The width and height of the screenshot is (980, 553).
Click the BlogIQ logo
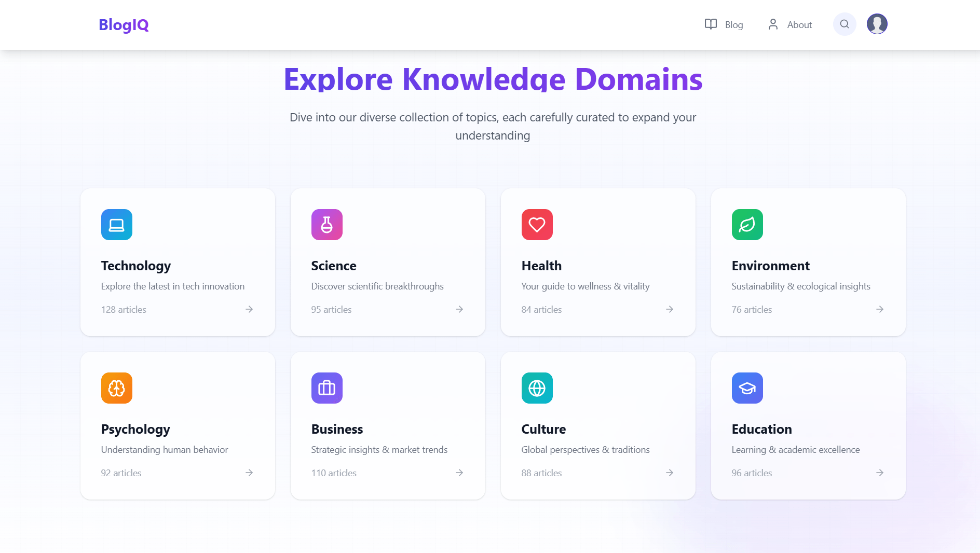[x=124, y=24]
